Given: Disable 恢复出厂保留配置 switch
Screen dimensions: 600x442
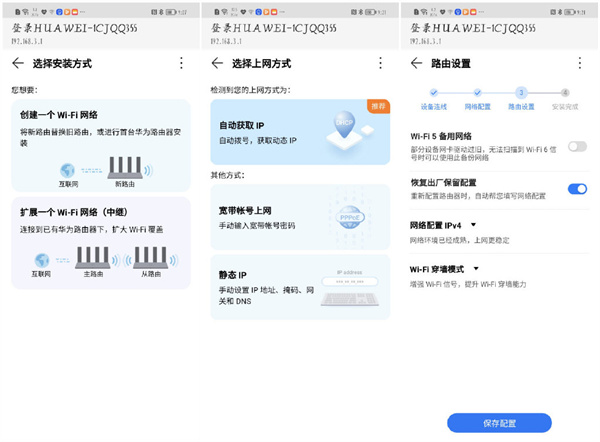Looking at the screenshot, I should coord(577,188).
